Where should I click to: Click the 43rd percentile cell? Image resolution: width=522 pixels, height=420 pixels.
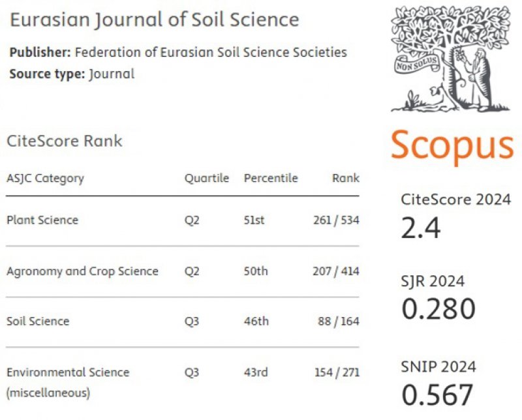click(x=256, y=372)
